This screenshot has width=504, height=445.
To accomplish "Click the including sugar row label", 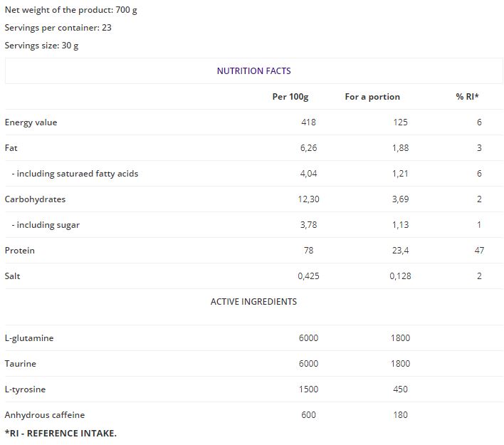I will pyautogui.click(x=46, y=225).
